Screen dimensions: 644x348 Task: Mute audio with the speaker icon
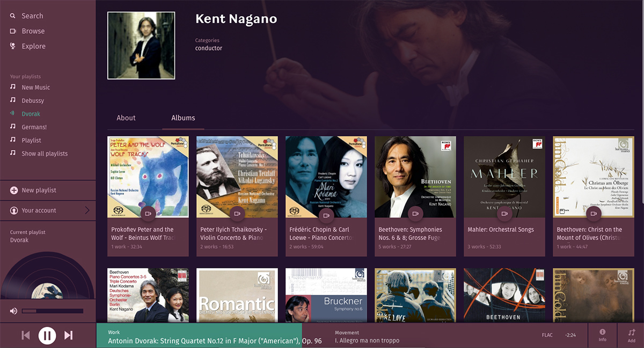13,311
